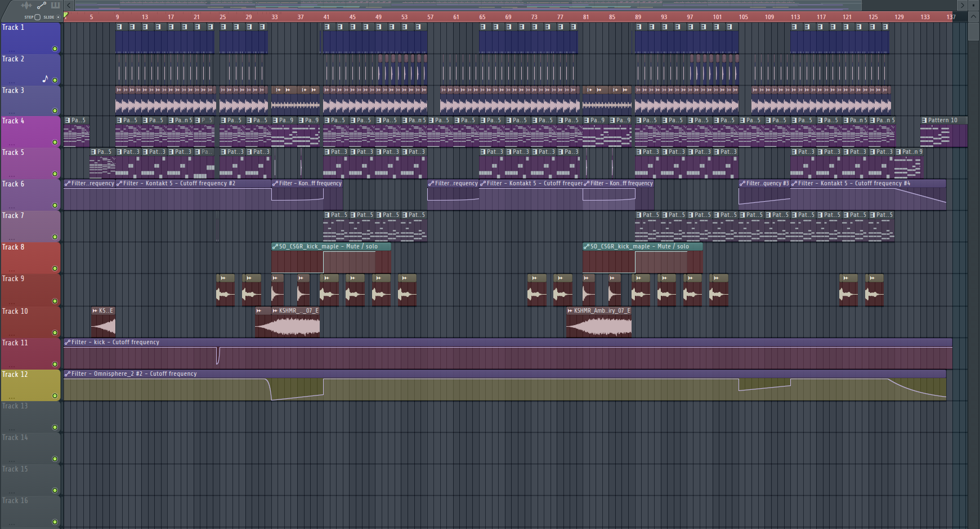980x529 pixels.
Task: Click the right arrow beside the playlist overview
Action: (x=962, y=5)
